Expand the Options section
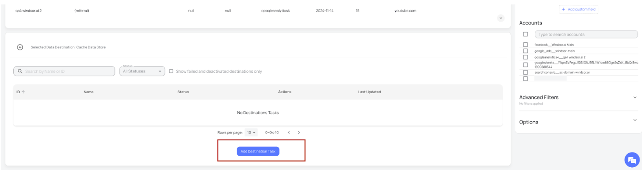Viewport: 644px width, 170px height. [634, 120]
